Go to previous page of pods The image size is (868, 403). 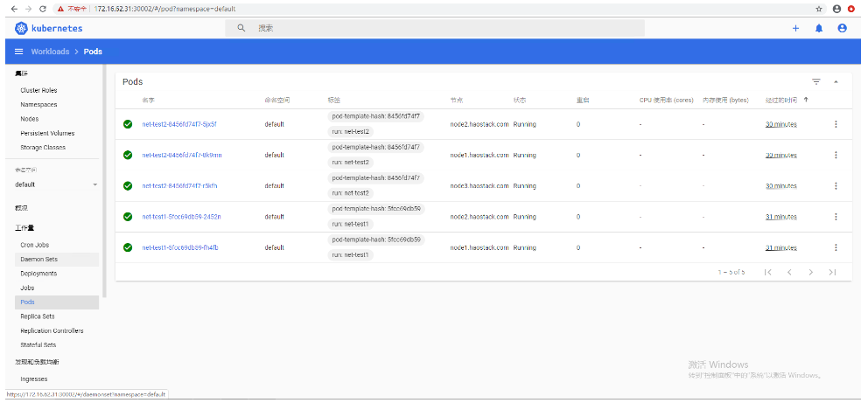(789, 272)
